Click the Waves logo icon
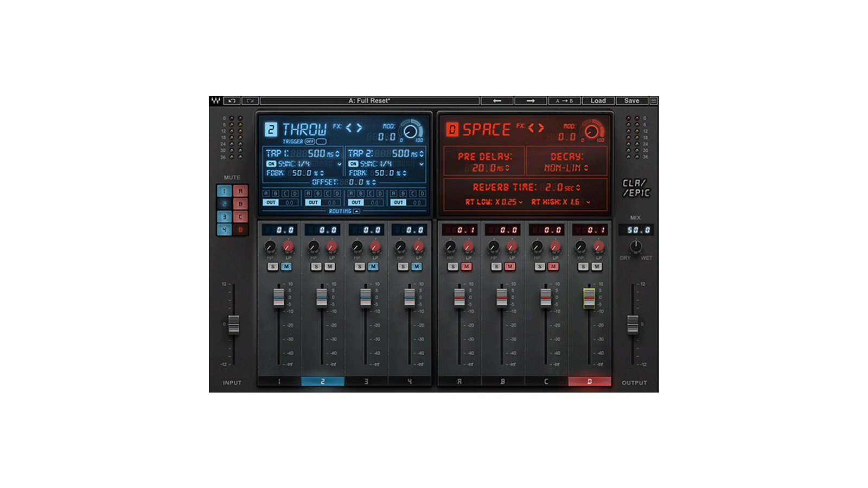868x488 pixels. click(x=216, y=101)
